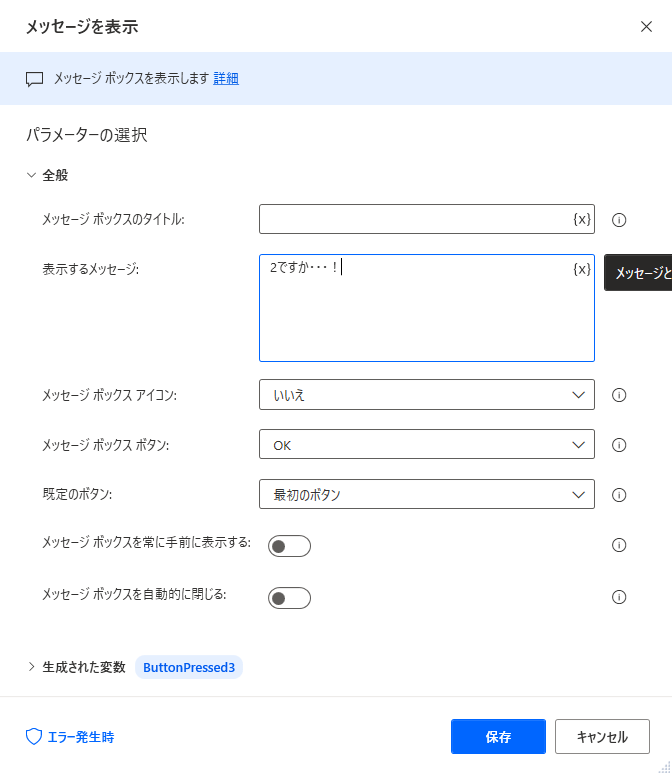
Task: Open the 既定のボタン dropdown
Action: (427, 494)
